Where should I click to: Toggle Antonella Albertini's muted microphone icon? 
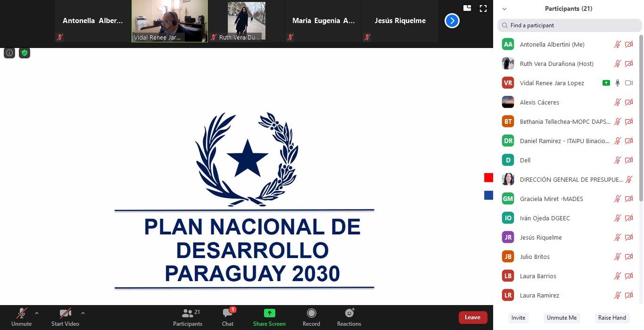618,44
